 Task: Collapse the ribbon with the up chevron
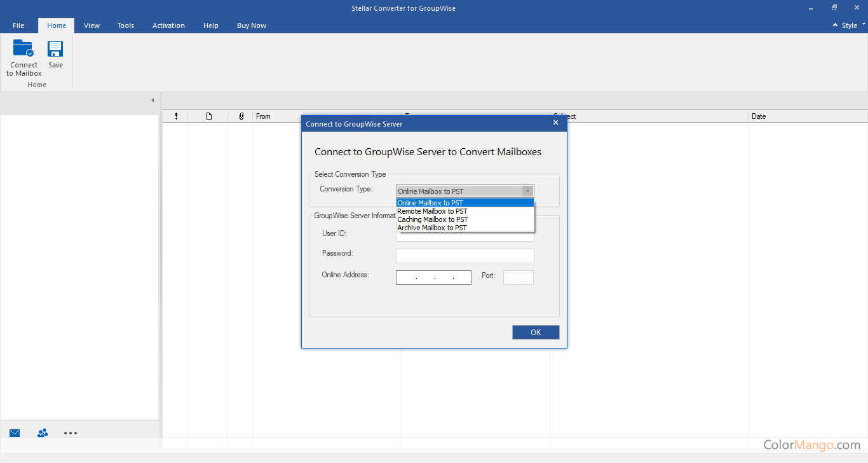pyautogui.click(x=836, y=25)
